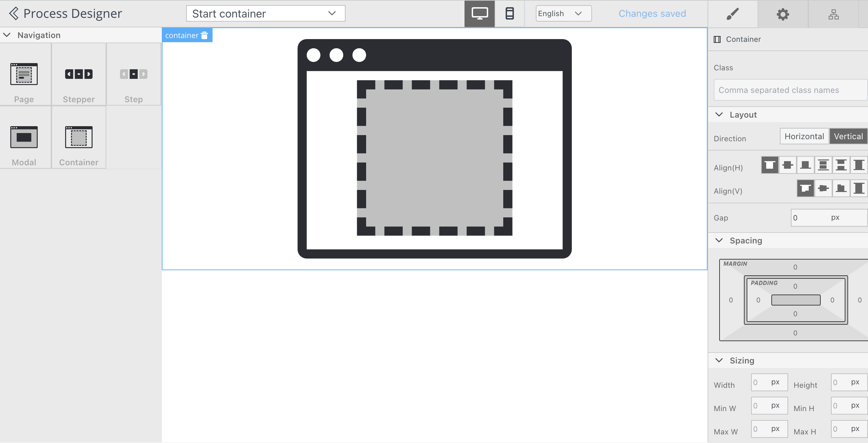Open the Style panel using pen icon
868x443 pixels.
pyautogui.click(x=733, y=14)
